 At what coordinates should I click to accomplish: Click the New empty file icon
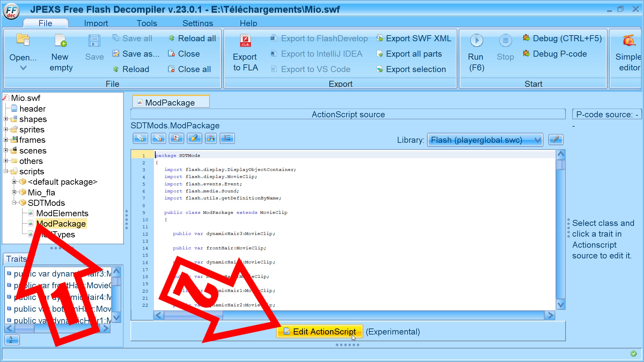(61, 41)
